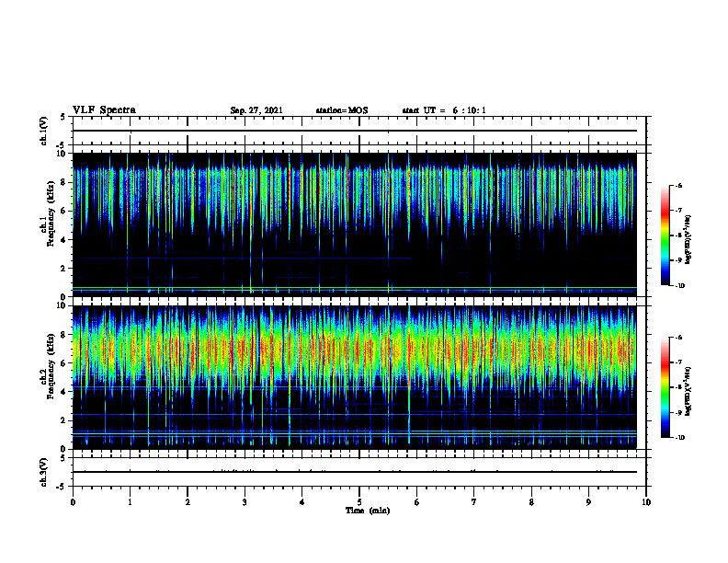Click ch.1 frequency axis tick "6"

pyautogui.click(x=64, y=211)
